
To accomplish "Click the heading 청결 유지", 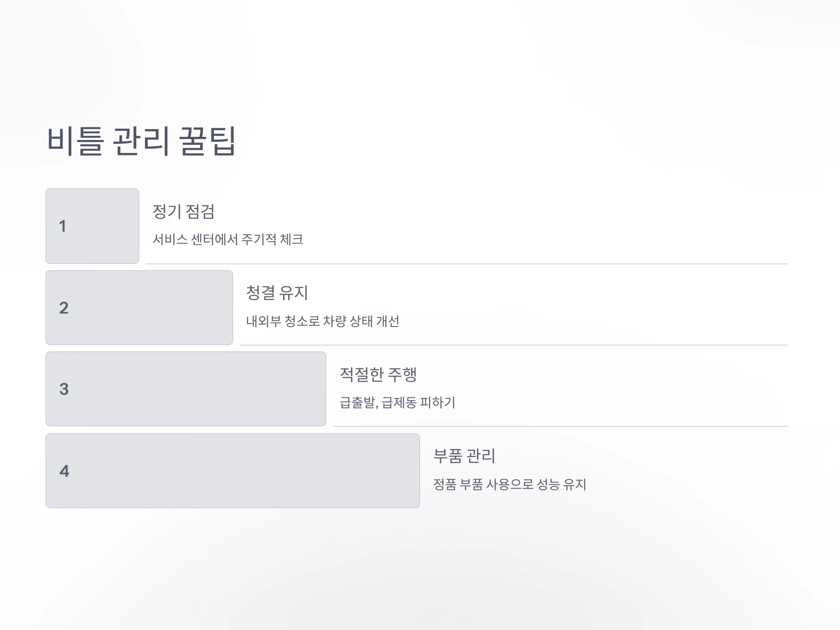I will tap(277, 293).
